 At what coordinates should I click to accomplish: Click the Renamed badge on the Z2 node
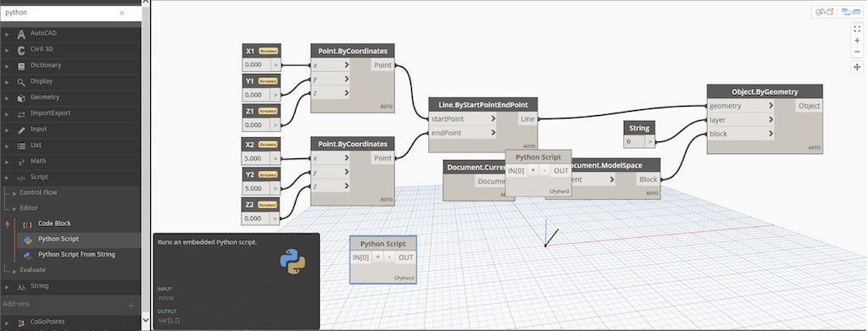coord(268,205)
